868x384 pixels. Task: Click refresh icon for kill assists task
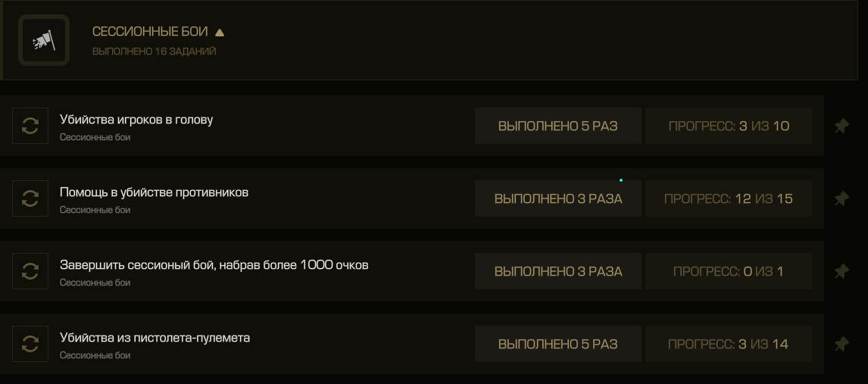[30, 198]
